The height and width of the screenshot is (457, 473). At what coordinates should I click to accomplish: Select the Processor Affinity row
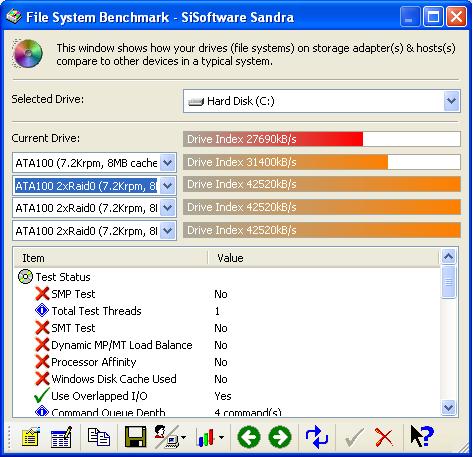click(227, 362)
